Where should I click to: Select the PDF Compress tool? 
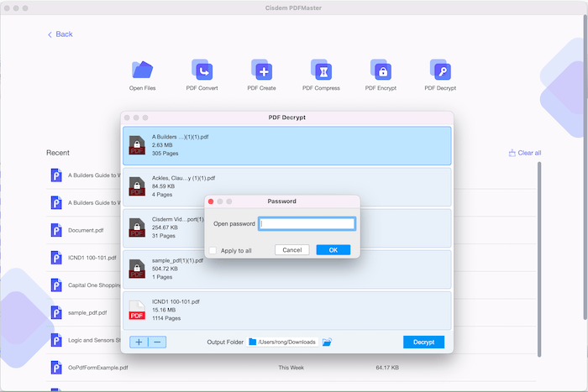click(x=321, y=75)
